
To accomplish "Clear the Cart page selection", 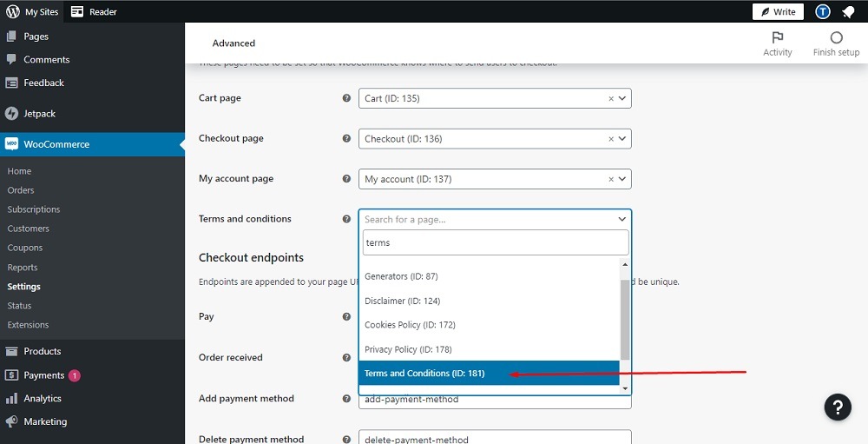I will [x=611, y=99].
